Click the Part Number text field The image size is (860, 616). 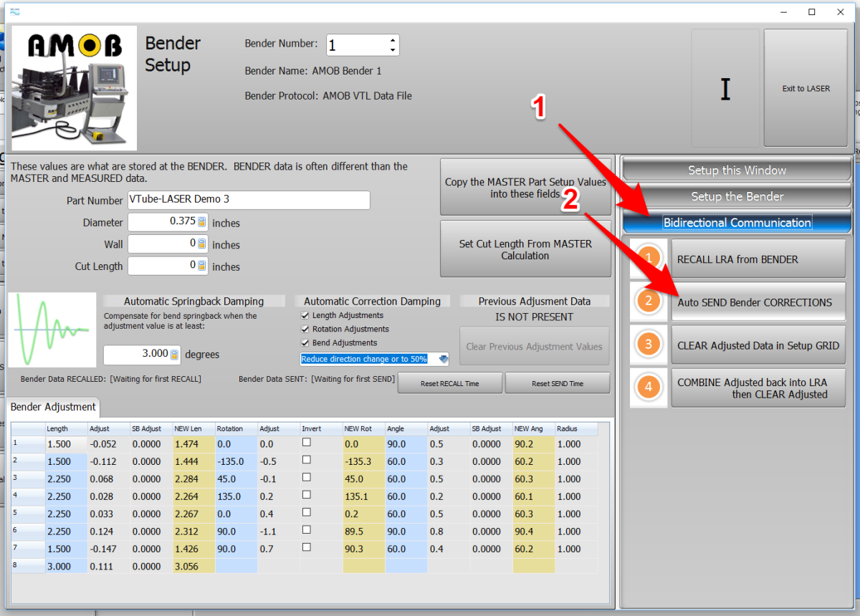(249, 200)
